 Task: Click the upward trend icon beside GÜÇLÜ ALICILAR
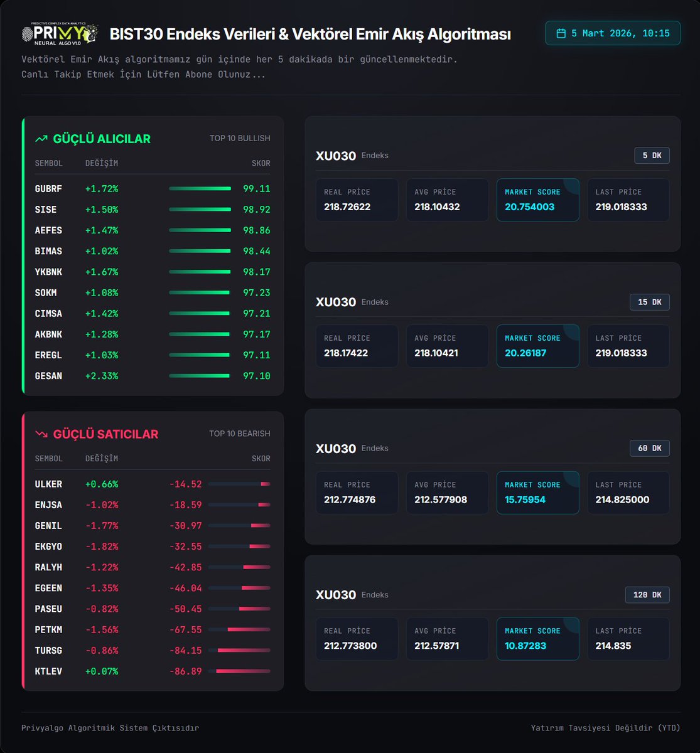point(41,139)
